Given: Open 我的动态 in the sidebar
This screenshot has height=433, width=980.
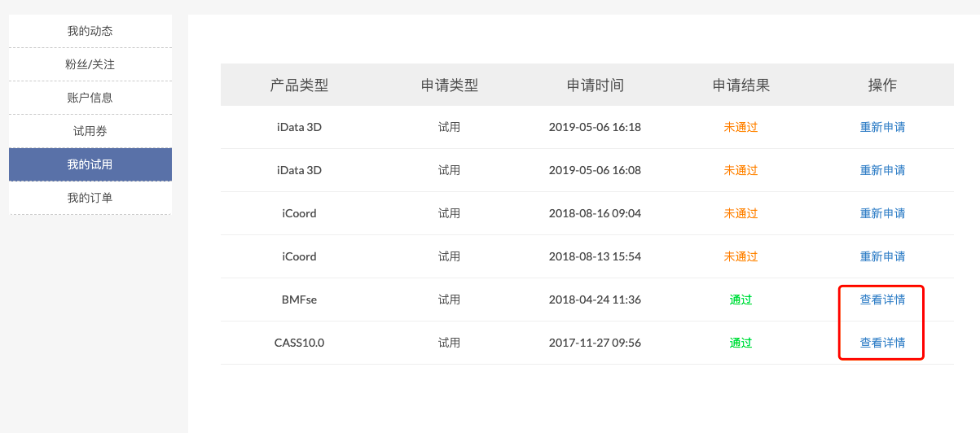Looking at the screenshot, I should [90, 31].
